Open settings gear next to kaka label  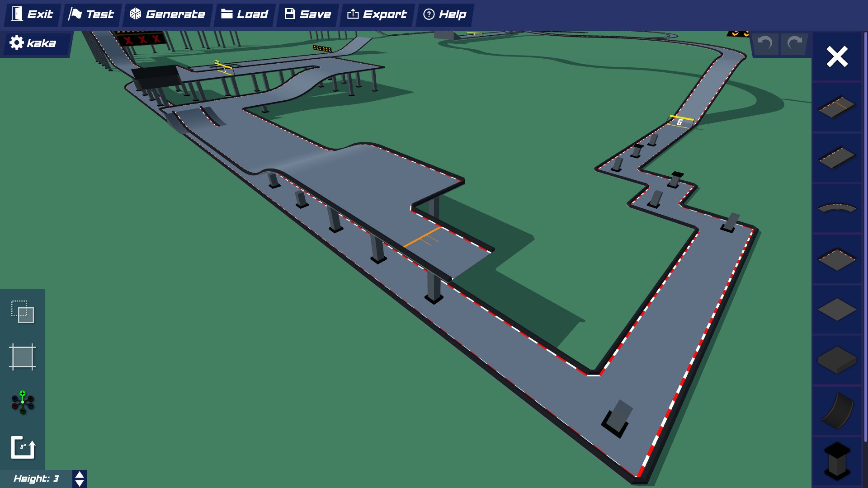(16, 42)
